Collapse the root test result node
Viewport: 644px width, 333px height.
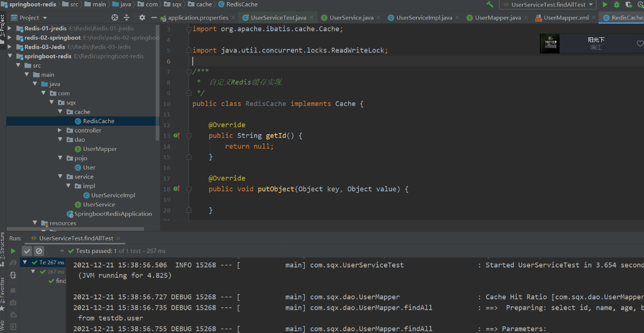25,263
